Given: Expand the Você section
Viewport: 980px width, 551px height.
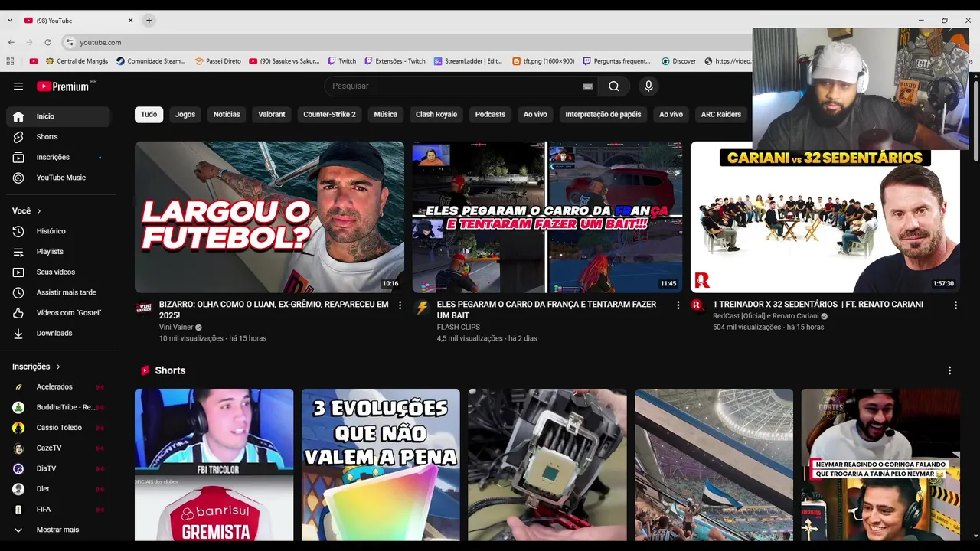Looking at the screenshot, I should click(x=27, y=210).
